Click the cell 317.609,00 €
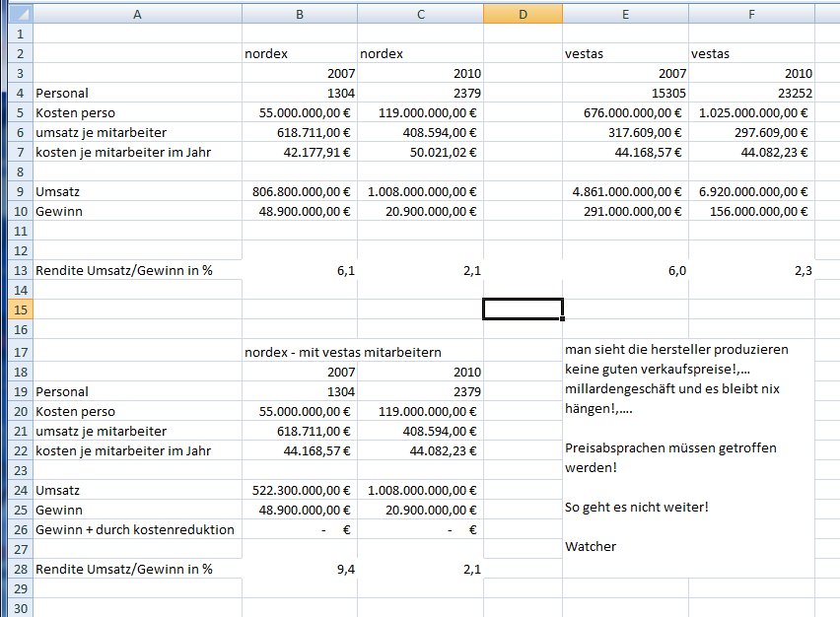Viewport: 840px width, 617px height. click(625, 132)
